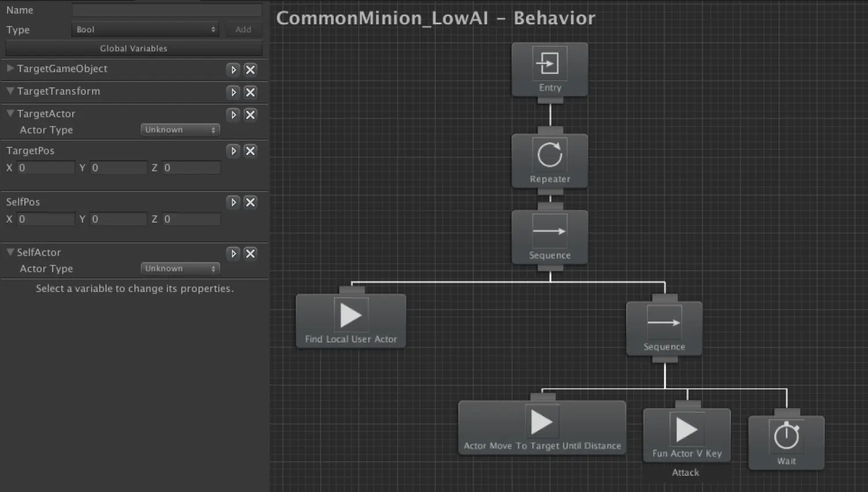Viewport: 868px width, 492px height.
Task: Click arrow button beside TargetActor
Action: tap(233, 114)
